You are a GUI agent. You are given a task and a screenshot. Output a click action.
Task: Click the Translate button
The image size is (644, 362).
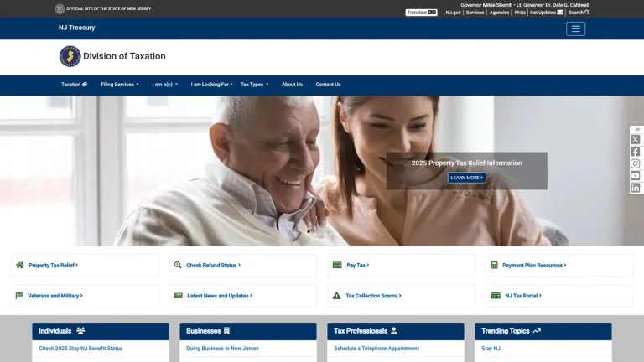pyautogui.click(x=422, y=13)
